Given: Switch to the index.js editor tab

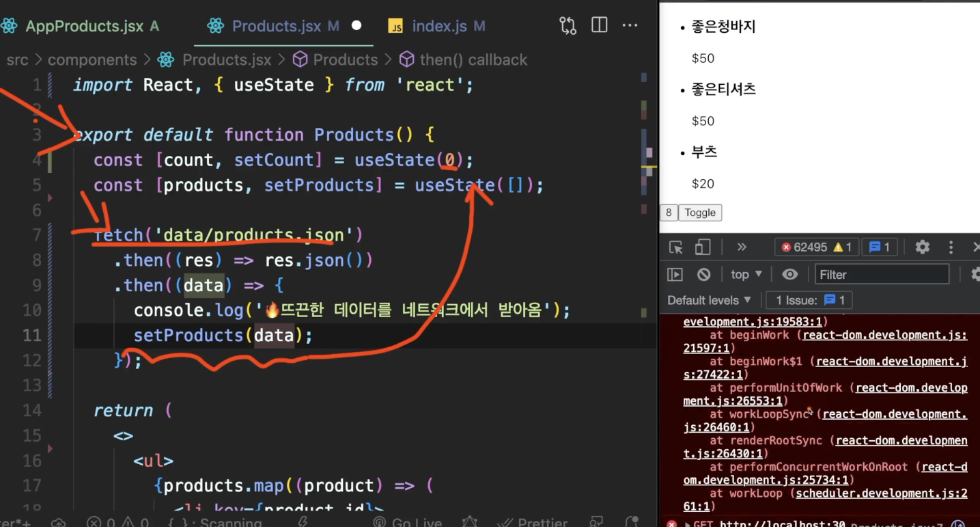Looking at the screenshot, I should tap(439, 26).
